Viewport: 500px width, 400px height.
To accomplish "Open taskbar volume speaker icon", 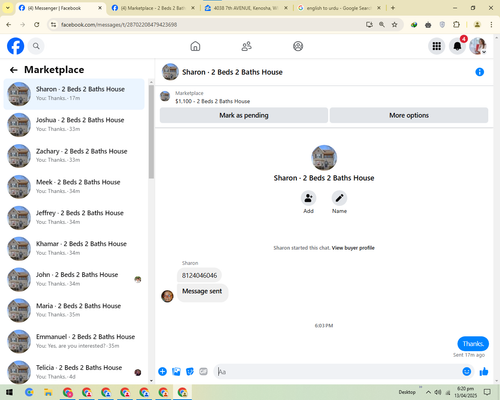I will 438,392.
